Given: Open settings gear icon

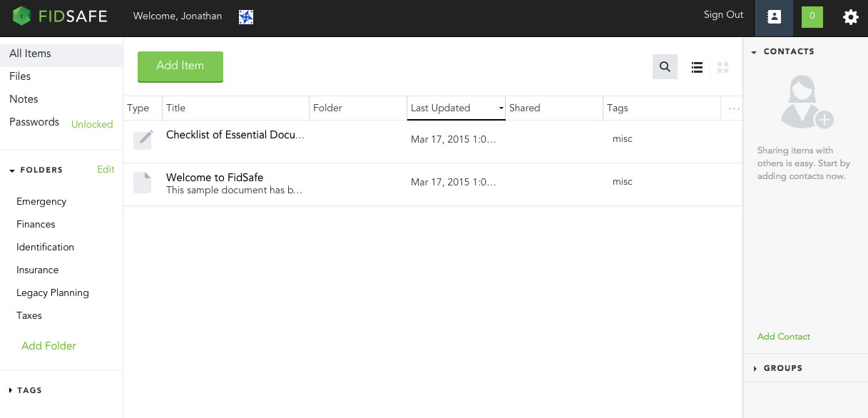Looking at the screenshot, I should pos(850,17).
